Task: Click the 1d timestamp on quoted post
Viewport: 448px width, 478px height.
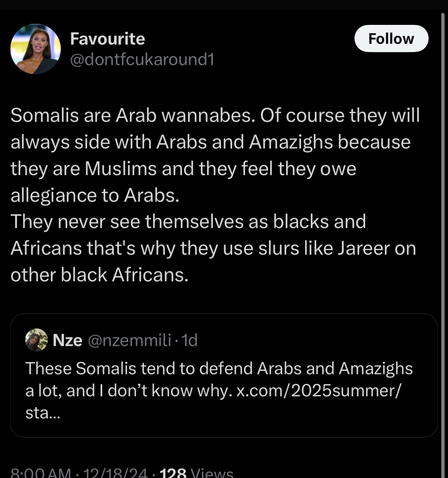Action: tap(189, 340)
